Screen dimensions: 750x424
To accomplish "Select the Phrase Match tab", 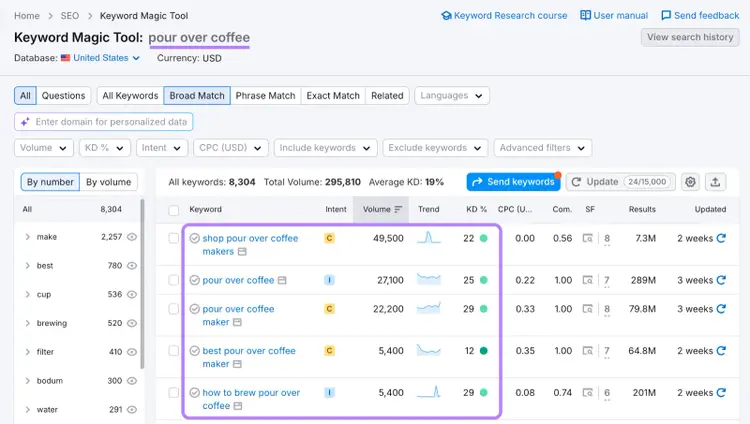I will (265, 95).
